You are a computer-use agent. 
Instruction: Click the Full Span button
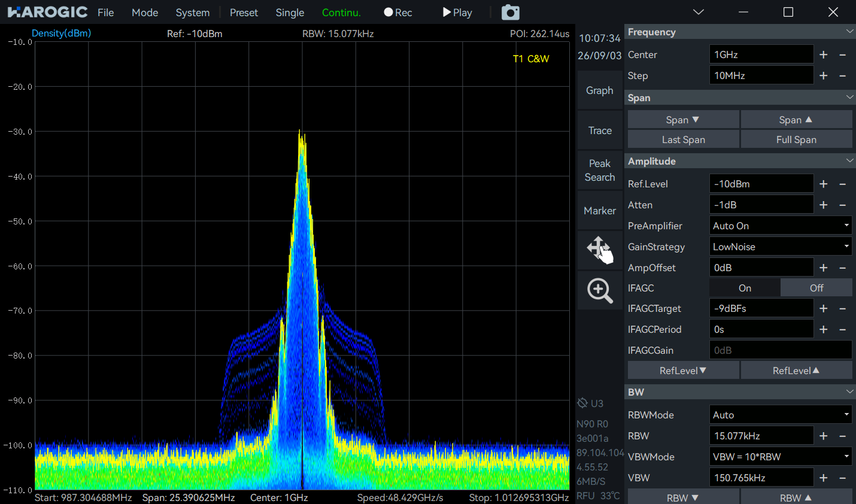tap(796, 139)
